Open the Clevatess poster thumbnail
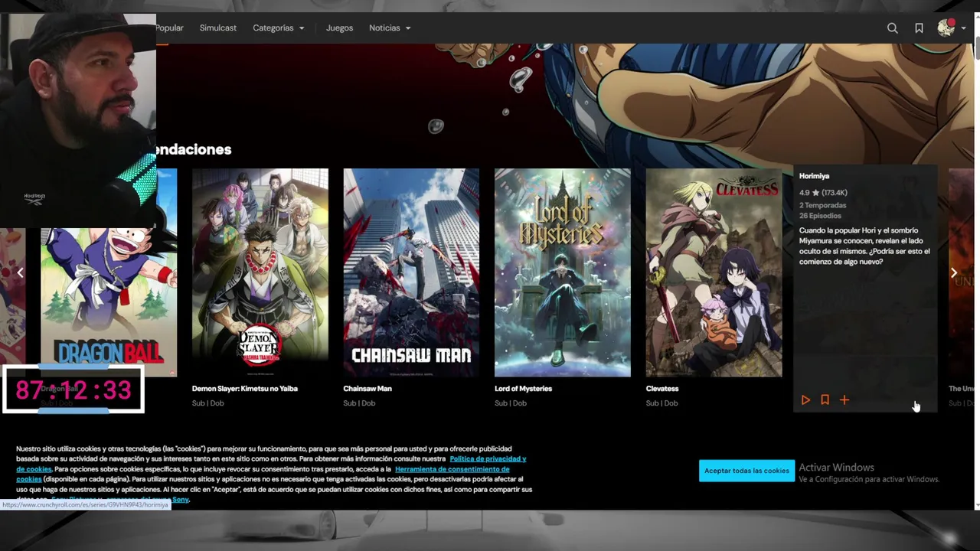Viewport: 980px width, 551px height. tap(714, 272)
